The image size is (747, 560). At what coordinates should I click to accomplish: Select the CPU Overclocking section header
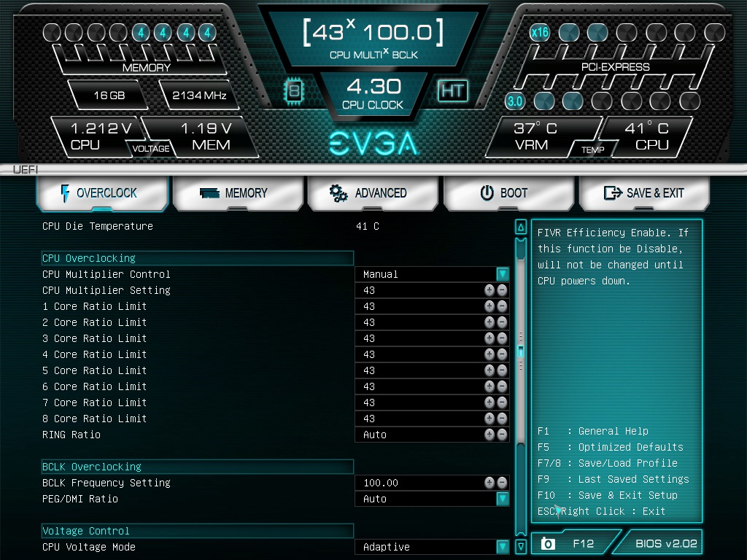pos(197,258)
